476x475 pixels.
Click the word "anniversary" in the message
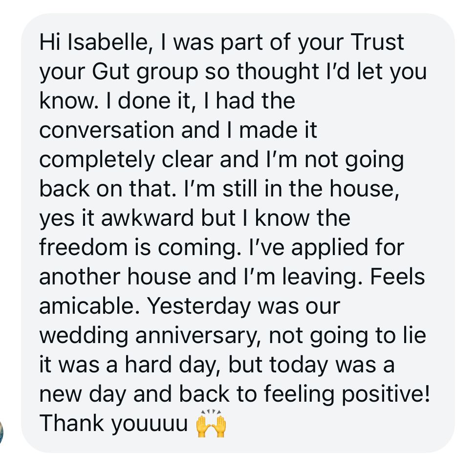(198, 336)
